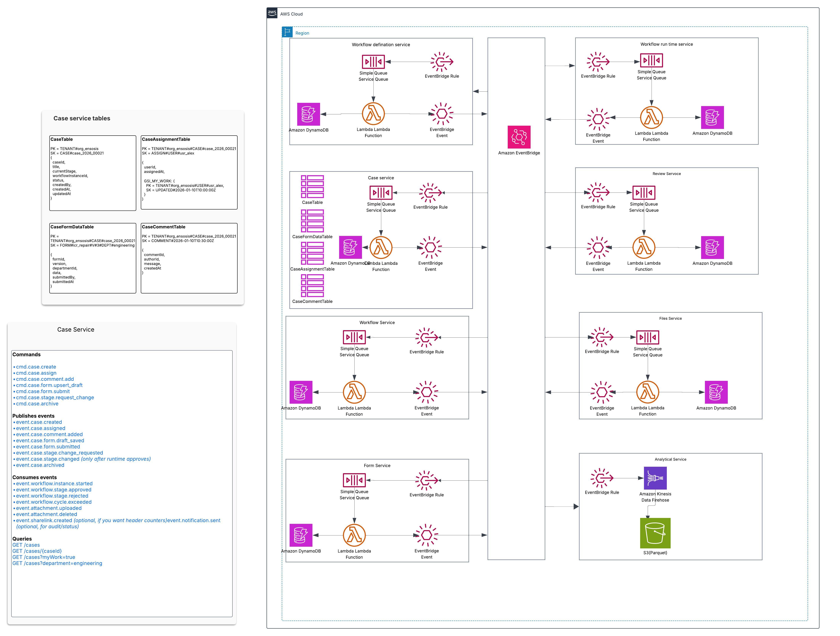
Task: Click the 'Form Service' label
Action: (377, 465)
